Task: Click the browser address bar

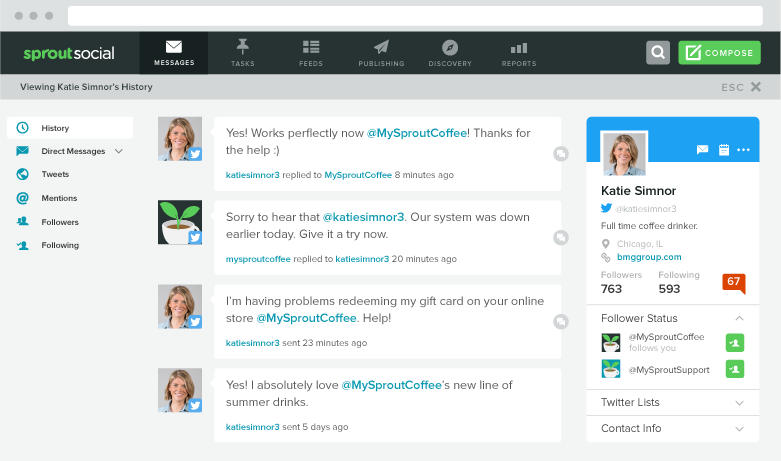Action: click(415, 16)
